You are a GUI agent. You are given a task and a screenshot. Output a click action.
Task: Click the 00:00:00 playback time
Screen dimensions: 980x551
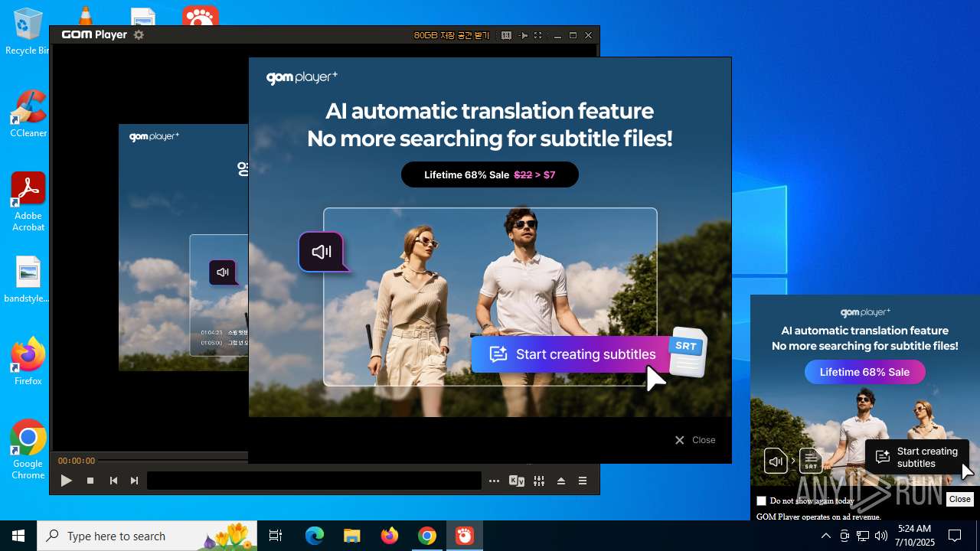click(77, 461)
